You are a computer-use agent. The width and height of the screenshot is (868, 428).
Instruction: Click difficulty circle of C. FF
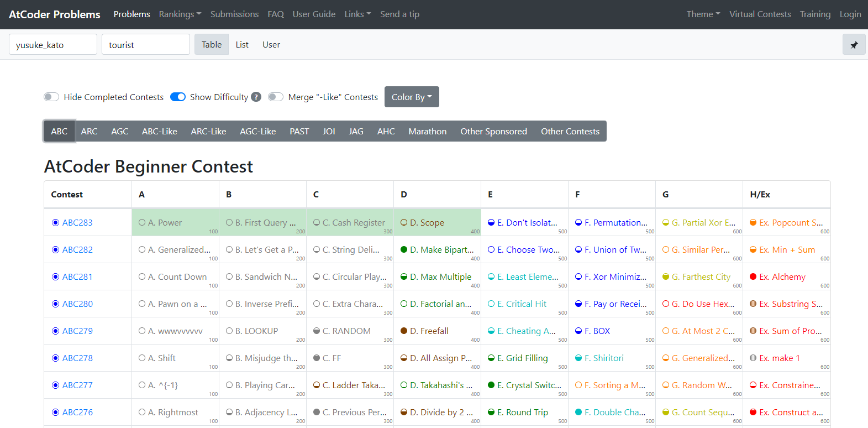[x=317, y=358]
